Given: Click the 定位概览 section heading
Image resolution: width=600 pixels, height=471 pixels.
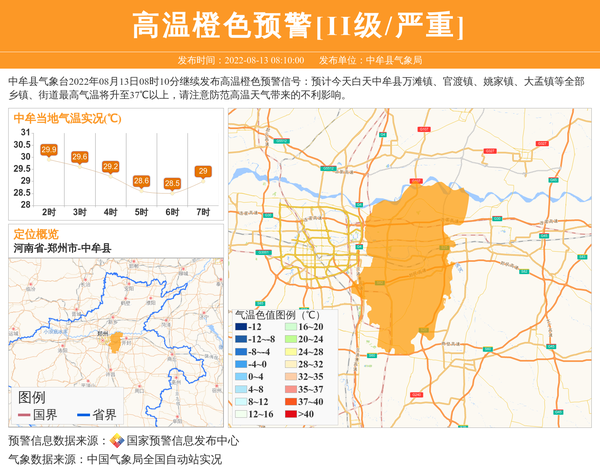Looking at the screenshot, I should pos(36,233).
